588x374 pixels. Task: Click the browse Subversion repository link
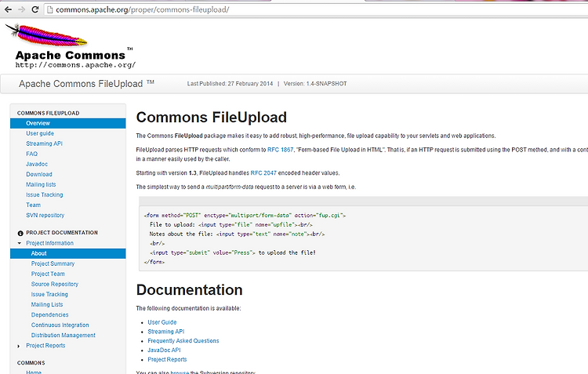coord(180,372)
